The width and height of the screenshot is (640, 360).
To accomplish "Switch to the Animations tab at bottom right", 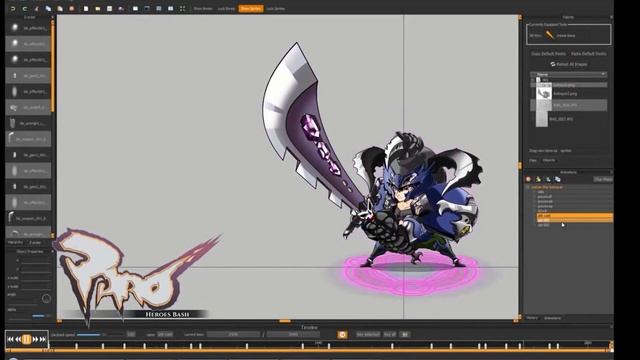I will coord(552,318).
